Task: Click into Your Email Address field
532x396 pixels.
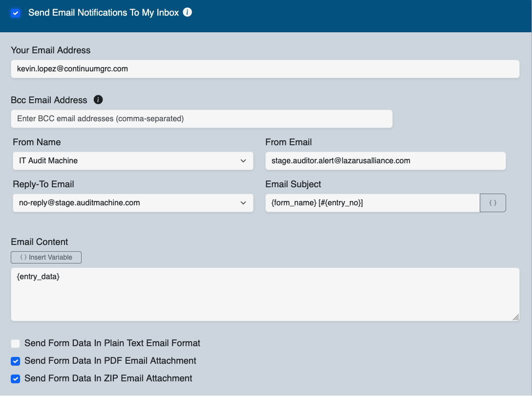Action: (x=265, y=69)
